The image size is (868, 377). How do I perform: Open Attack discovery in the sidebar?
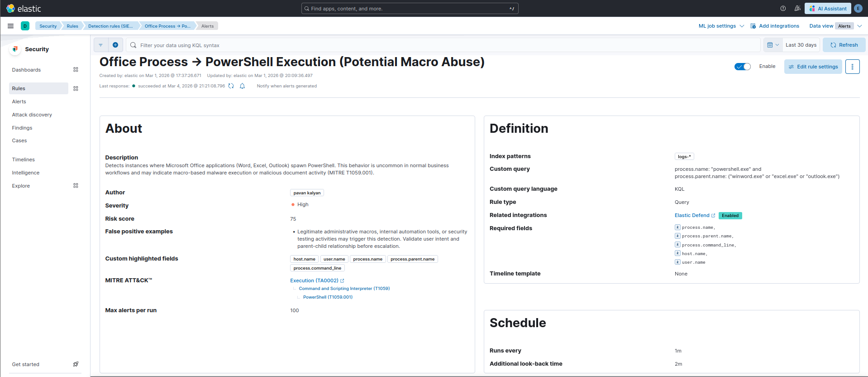click(32, 115)
